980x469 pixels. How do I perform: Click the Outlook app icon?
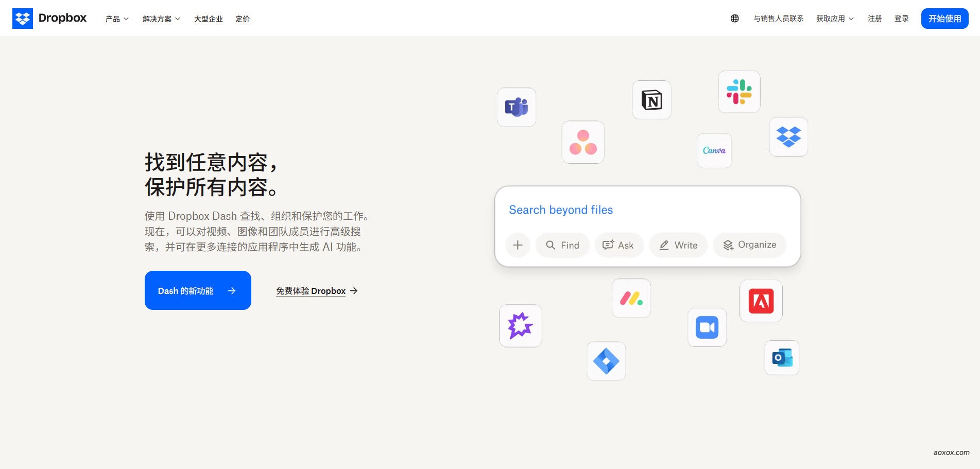point(781,358)
